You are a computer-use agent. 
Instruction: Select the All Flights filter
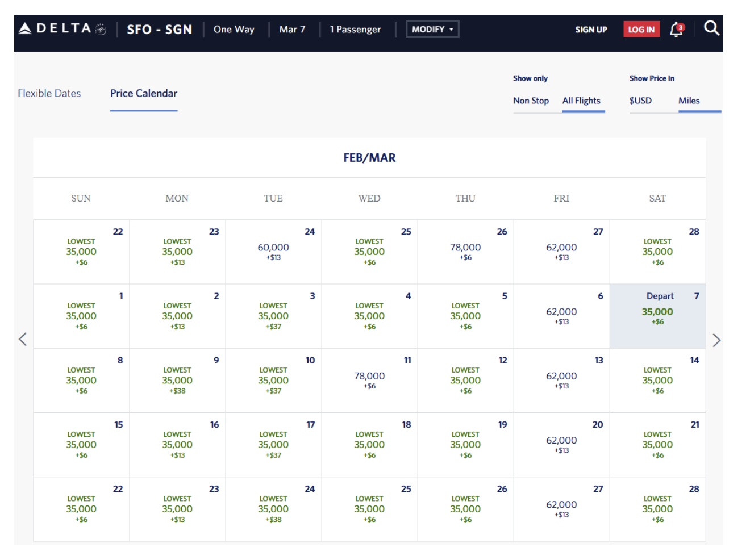[x=581, y=101]
